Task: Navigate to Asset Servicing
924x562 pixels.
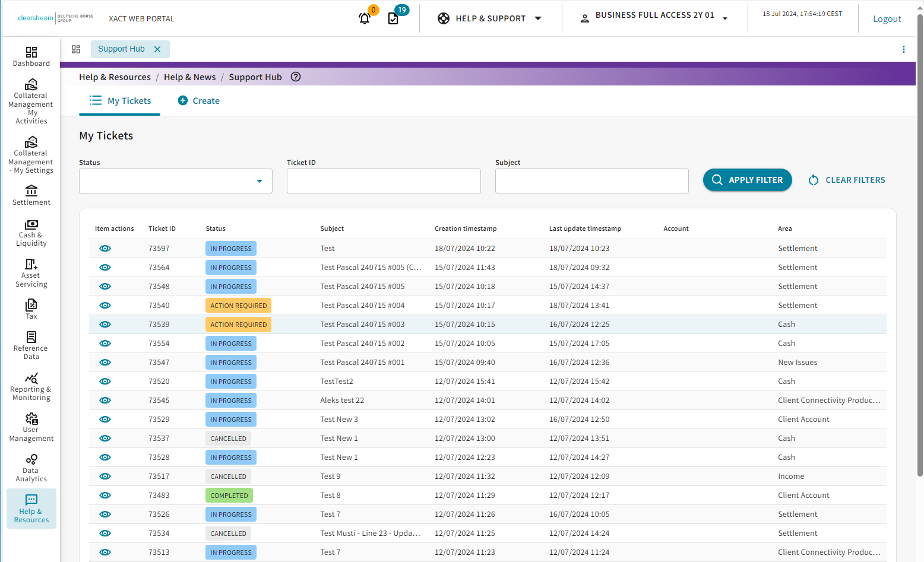Action: [31, 273]
